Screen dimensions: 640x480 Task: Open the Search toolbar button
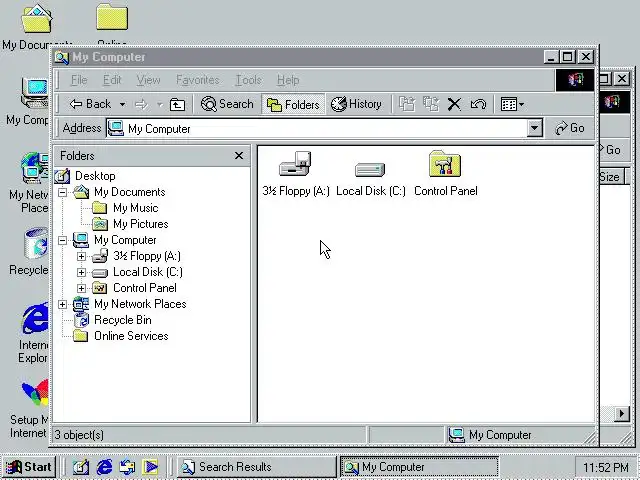pos(227,104)
